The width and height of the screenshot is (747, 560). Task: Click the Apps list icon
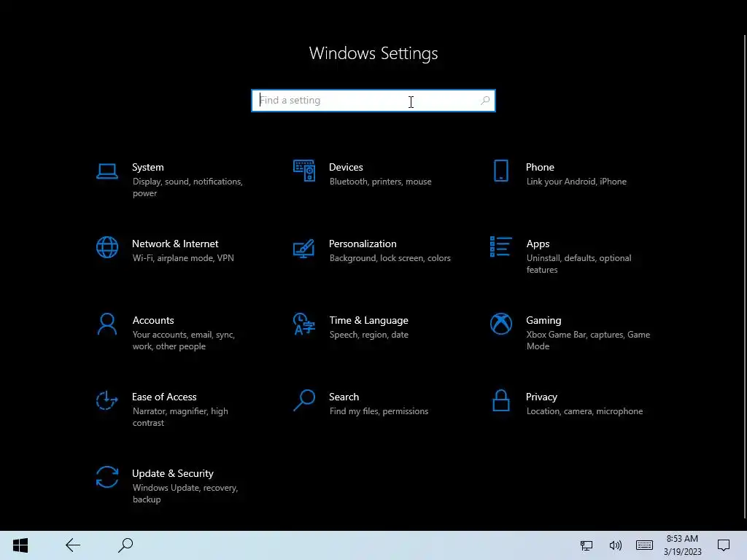pos(501,246)
